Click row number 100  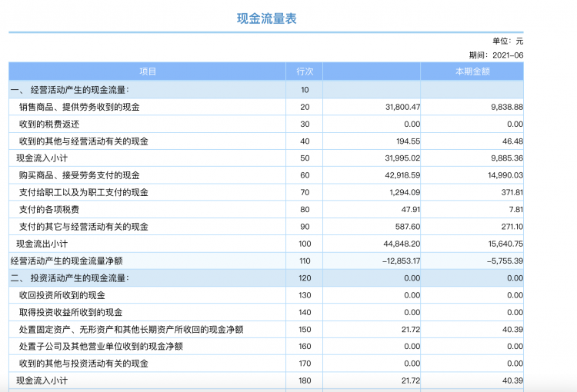(305, 244)
